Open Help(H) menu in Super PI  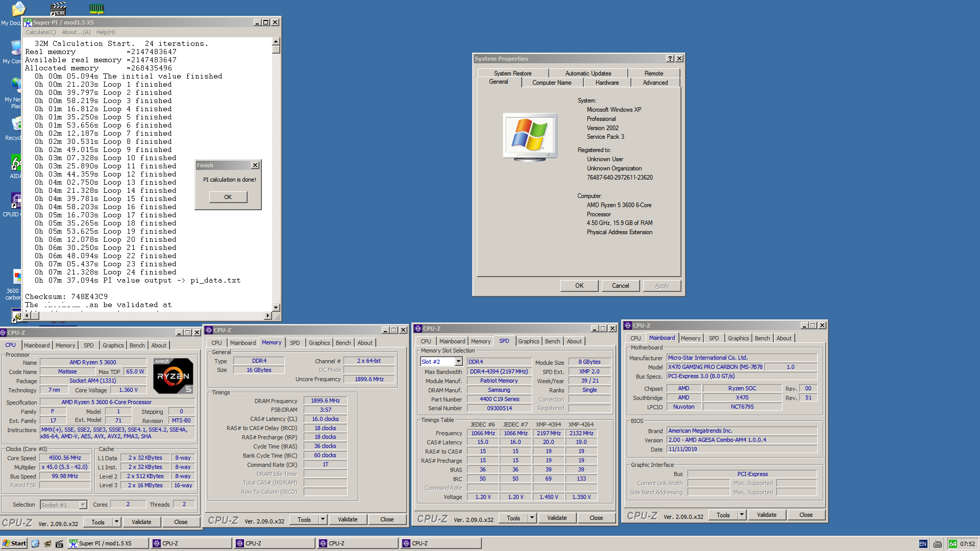106,32
